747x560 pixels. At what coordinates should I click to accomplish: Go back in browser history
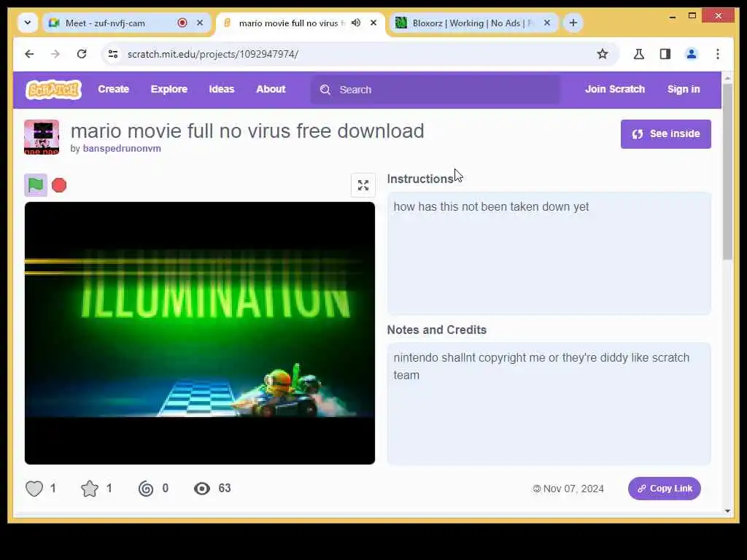29,54
